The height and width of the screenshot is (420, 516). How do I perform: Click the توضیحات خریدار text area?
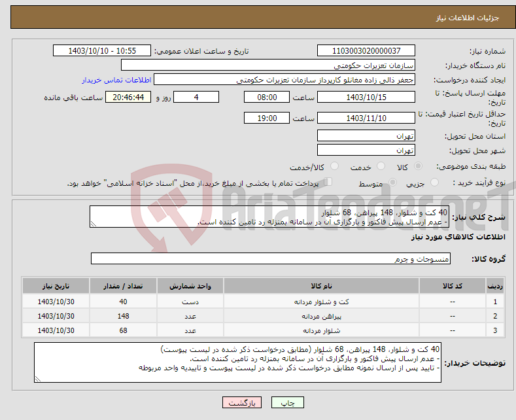point(237,362)
